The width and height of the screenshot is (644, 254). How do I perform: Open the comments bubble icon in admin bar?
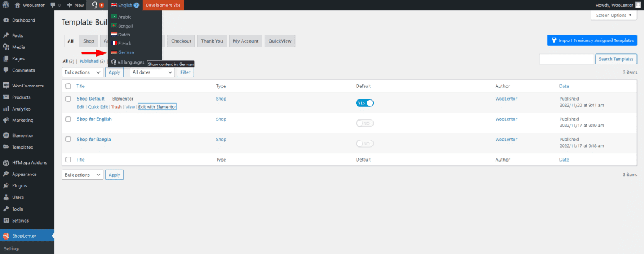[x=53, y=5]
